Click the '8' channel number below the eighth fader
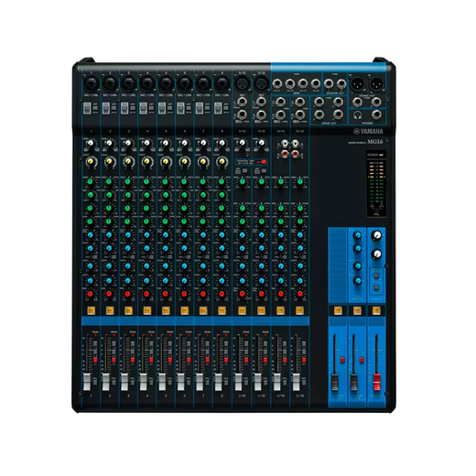The height and width of the screenshot is (476, 476). [222, 395]
